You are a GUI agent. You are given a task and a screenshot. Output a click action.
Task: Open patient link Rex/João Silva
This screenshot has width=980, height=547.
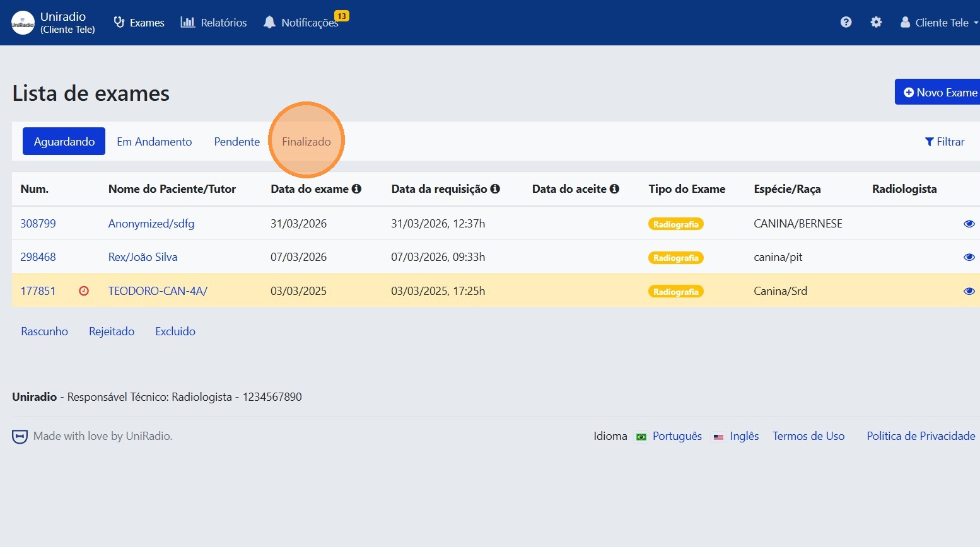pos(143,257)
